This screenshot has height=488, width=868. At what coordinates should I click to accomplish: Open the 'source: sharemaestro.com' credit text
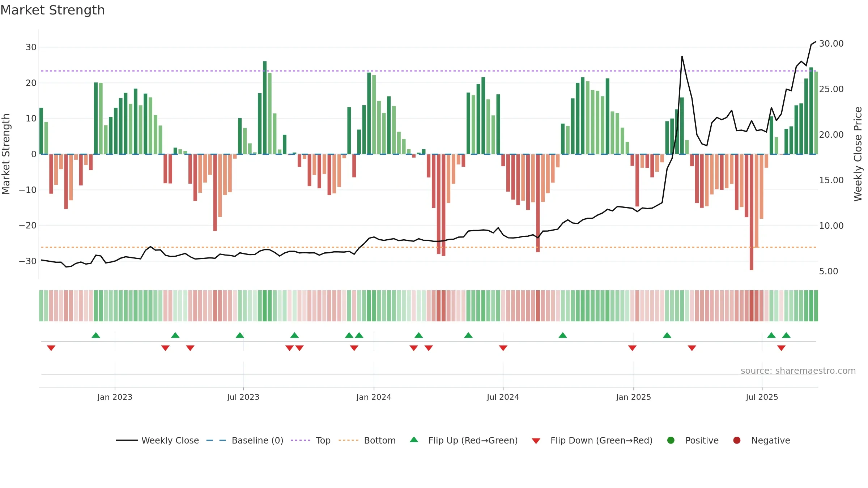798,371
